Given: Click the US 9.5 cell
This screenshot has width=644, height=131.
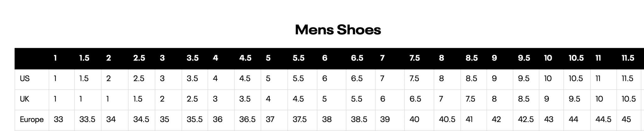Looking at the screenshot, I should point(526,78).
